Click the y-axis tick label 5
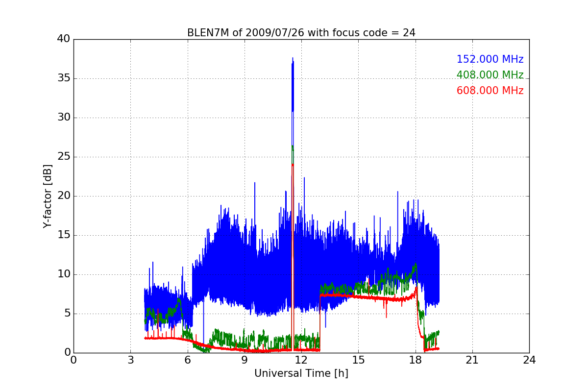The width and height of the screenshot is (588, 392). coord(67,314)
